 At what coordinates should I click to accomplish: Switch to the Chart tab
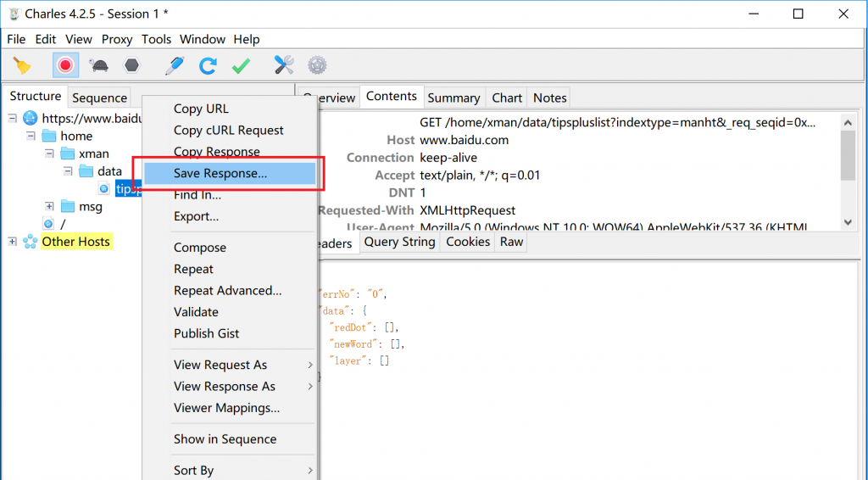click(507, 98)
